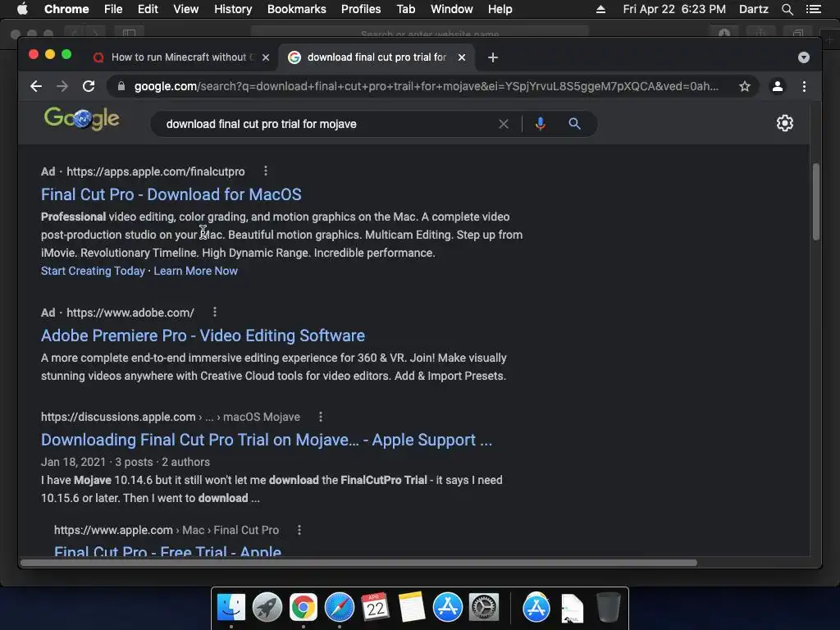Open the Window menu

(x=452, y=9)
